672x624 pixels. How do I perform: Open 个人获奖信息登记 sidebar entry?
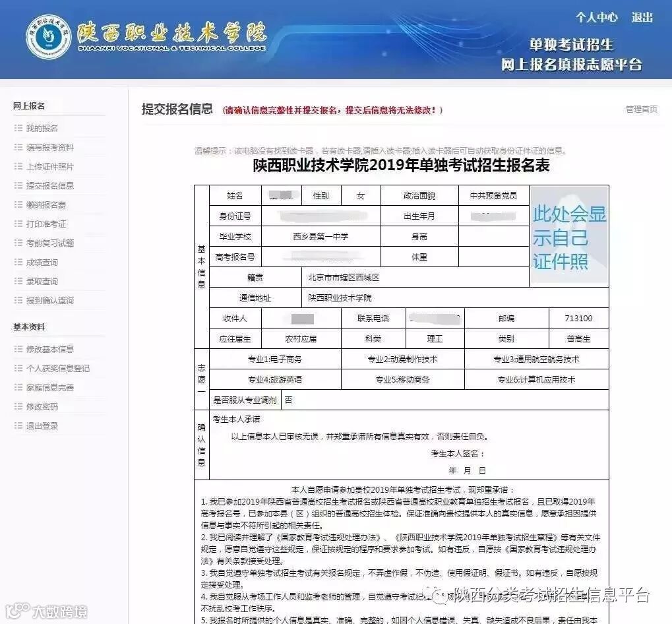(58, 369)
